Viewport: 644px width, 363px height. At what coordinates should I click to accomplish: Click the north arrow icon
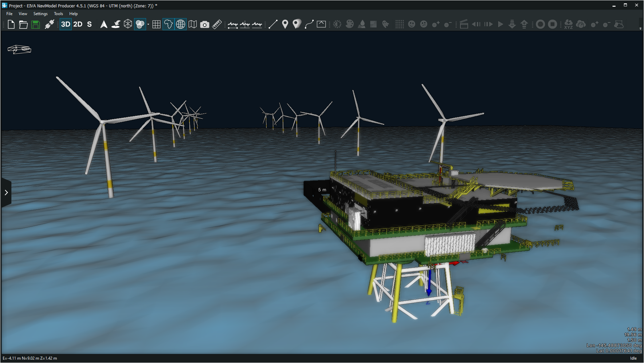coord(104,24)
